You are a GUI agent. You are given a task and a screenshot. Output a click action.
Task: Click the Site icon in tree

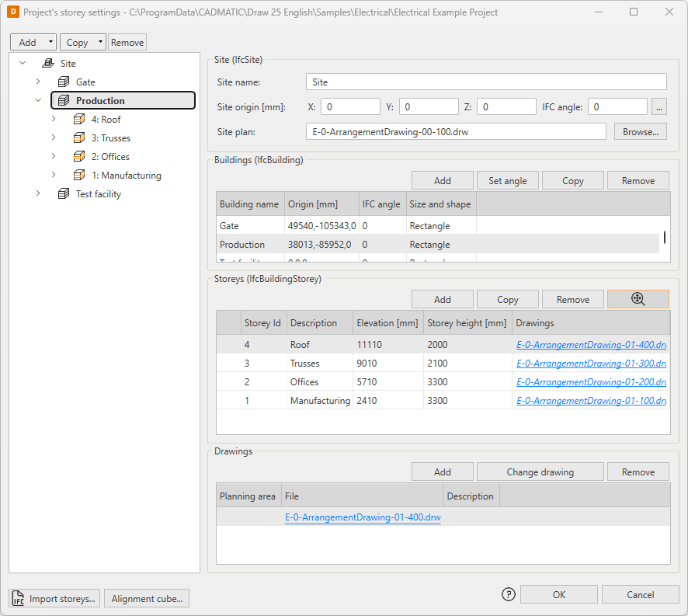(48, 64)
